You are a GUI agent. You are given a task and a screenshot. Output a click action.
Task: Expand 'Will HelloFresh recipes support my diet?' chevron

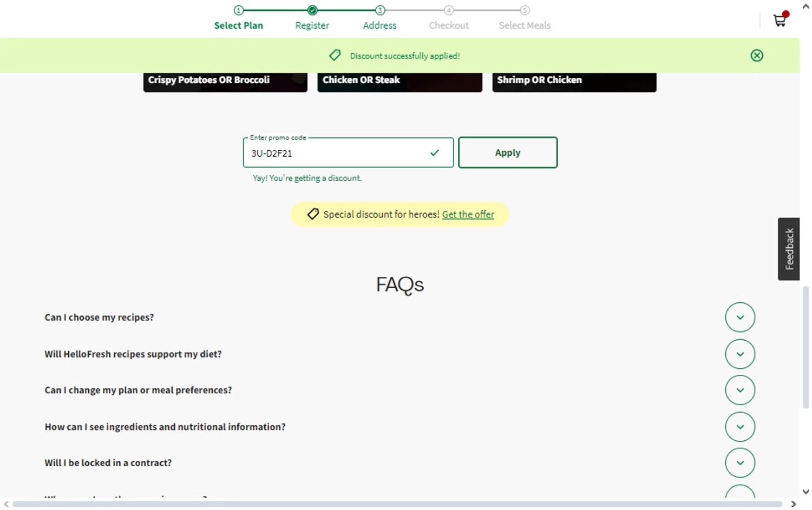[x=740, y=354]
